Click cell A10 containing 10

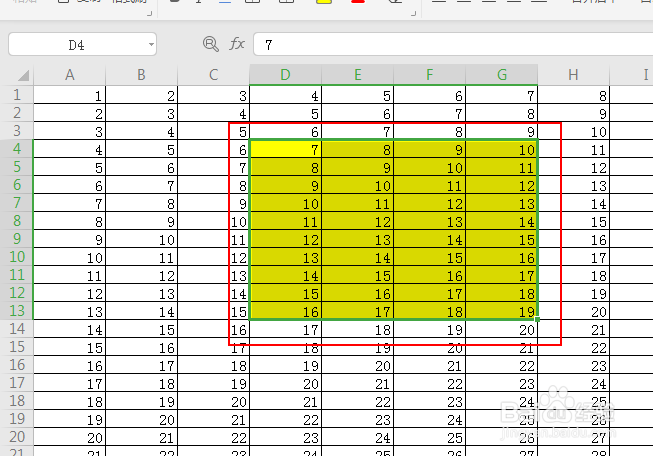(70, 257)
